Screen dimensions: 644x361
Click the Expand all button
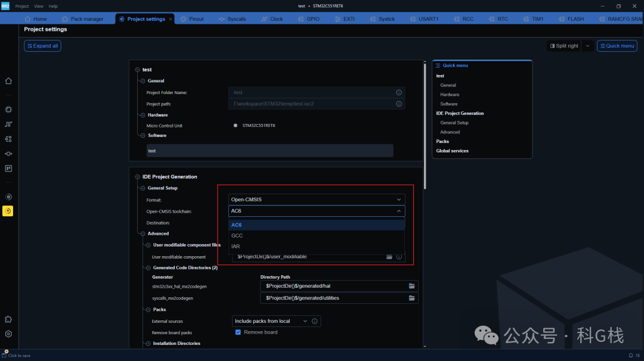42,46
